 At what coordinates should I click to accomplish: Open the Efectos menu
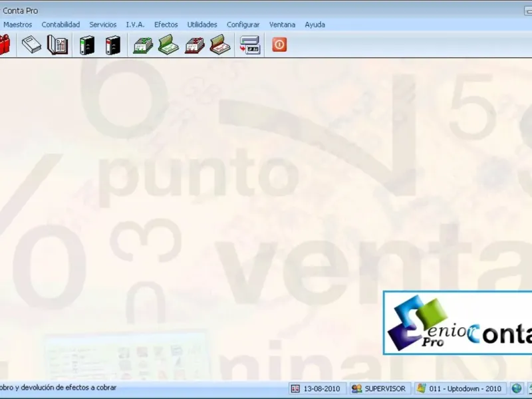[x=166, y=25]
